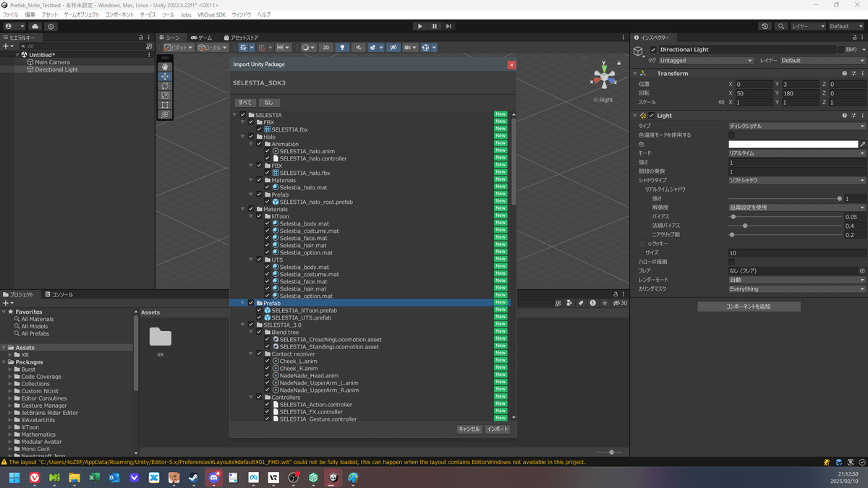Select the Hand pan tool
868x488 pixels.
pos(166,68)
